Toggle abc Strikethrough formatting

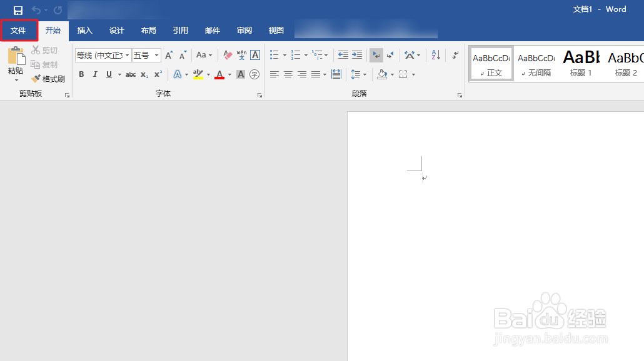131,74
